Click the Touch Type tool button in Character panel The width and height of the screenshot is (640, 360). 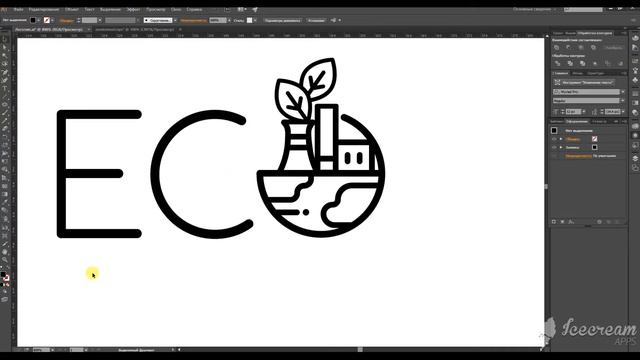click(584, 82)
